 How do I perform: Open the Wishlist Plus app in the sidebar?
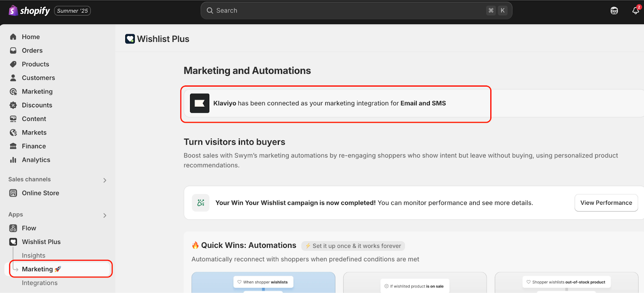41,242
